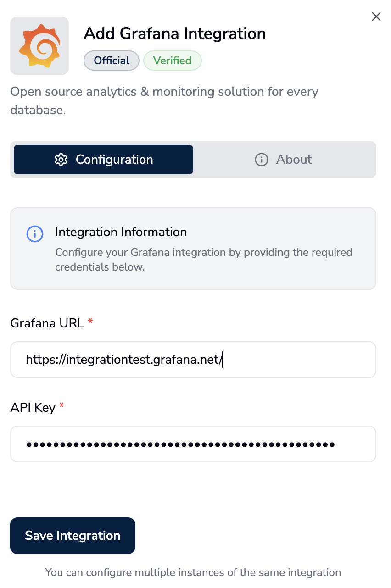Click the gear icon in Configuration tab
This screenshot has height=588, width=391.
(x=61, y=160)
